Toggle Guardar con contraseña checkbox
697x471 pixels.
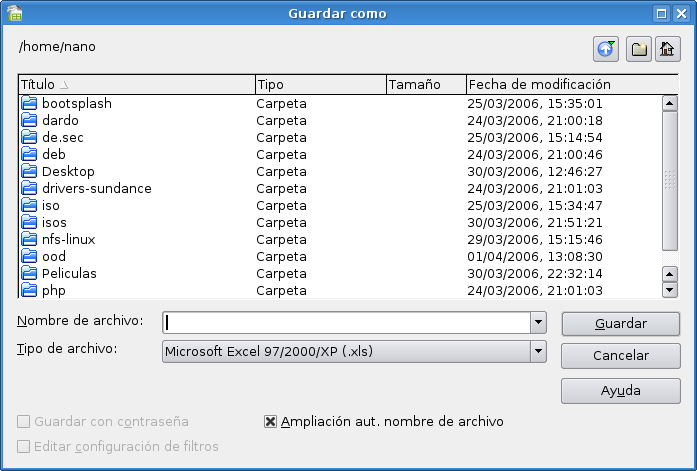coord(24,422)
